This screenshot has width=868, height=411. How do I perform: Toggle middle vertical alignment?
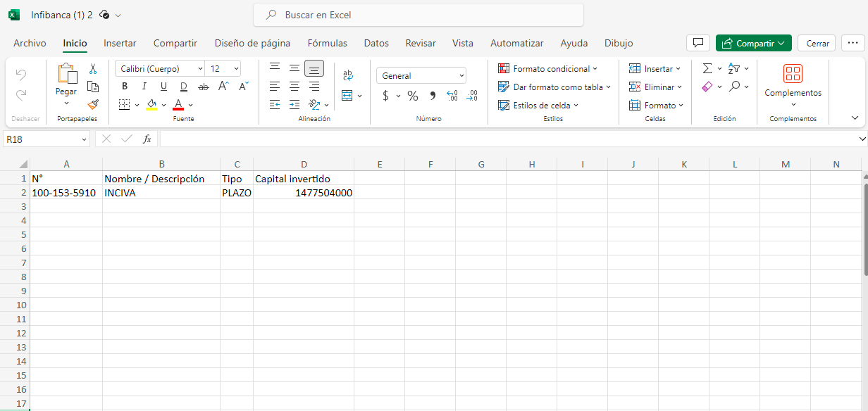click(x=294, y=68)
